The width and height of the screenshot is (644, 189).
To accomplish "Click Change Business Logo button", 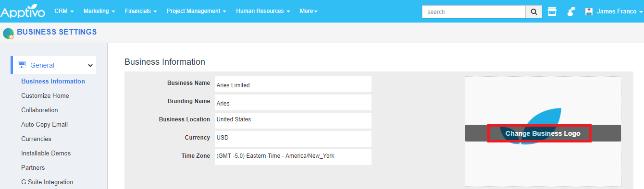I will [x=543, y=133].
